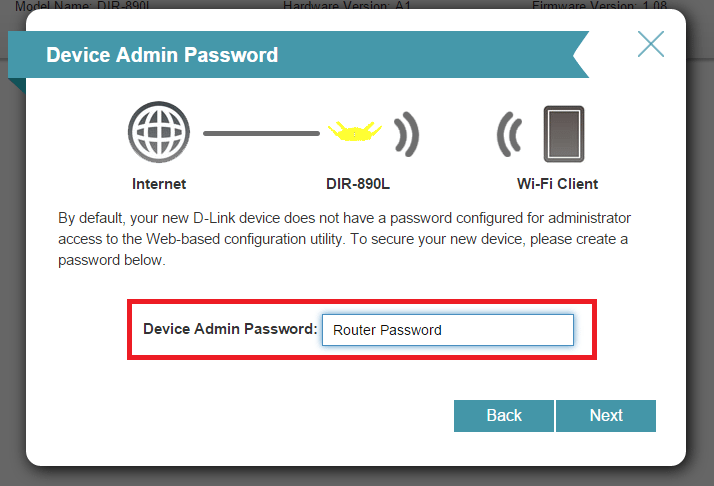Click the Model Name text behind the dialog
The height and width of the screenshot is (486, 714).
coord(82,6)
